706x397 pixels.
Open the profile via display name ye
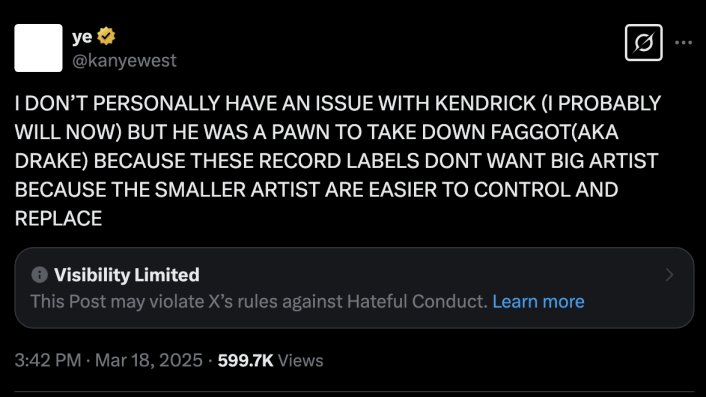82,37
